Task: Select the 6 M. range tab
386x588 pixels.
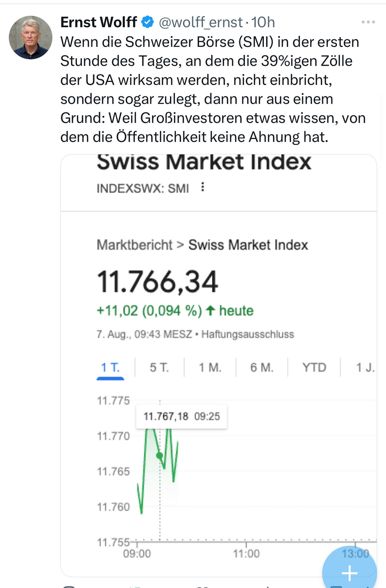Action: point(262,367)
